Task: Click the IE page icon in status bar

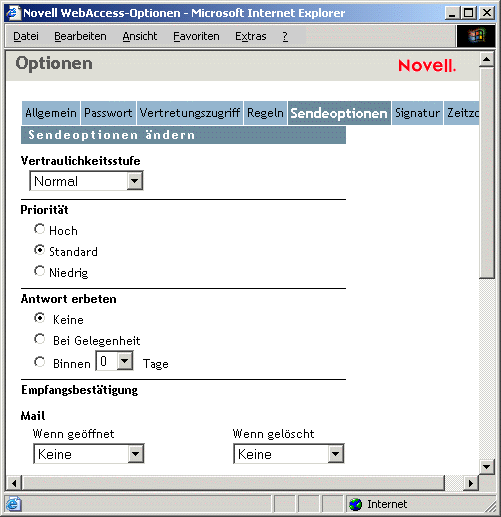Action: [x=13, y=504]
